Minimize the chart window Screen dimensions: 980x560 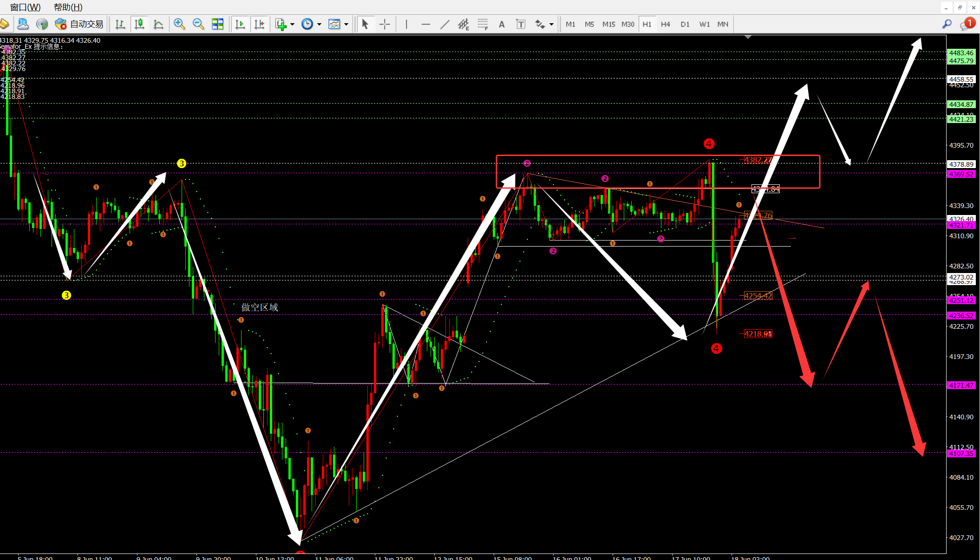(x=946, y=7)
